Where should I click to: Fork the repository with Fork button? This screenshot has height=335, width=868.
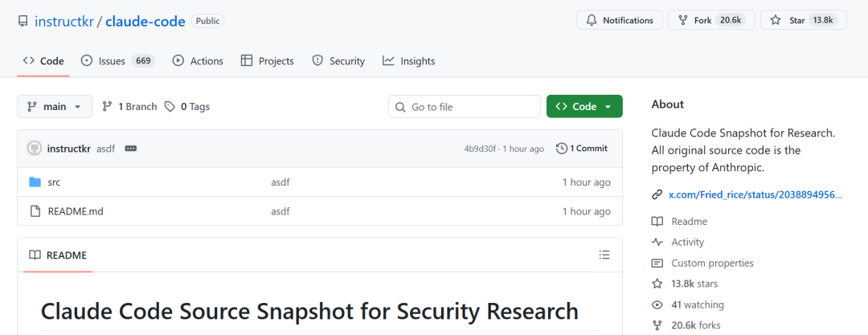click(x=710, y=20)
